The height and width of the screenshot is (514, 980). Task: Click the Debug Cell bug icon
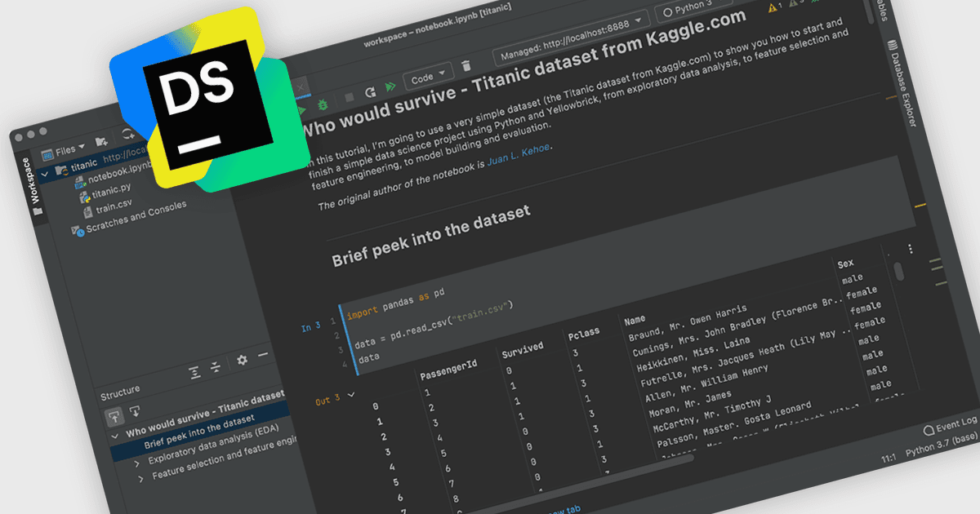[323, 105]
